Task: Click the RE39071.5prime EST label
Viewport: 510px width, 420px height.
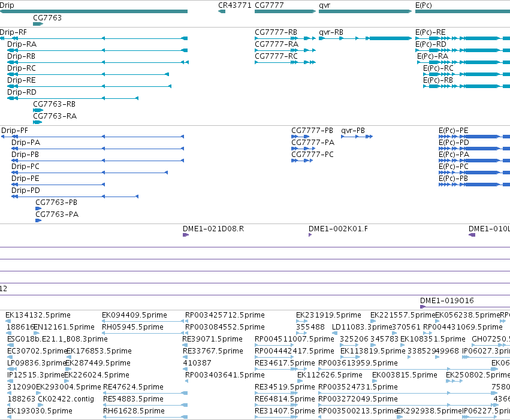Action: 212,339
